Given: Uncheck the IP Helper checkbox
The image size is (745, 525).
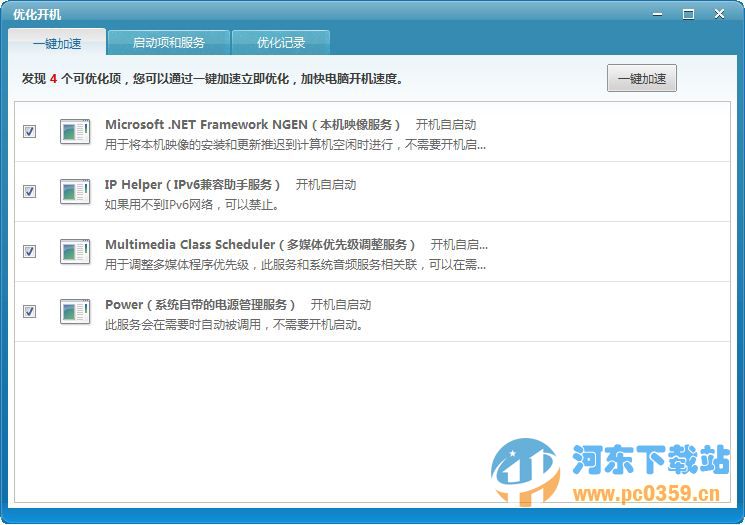Looking at the screenshot, I should [x=29, y=191].
